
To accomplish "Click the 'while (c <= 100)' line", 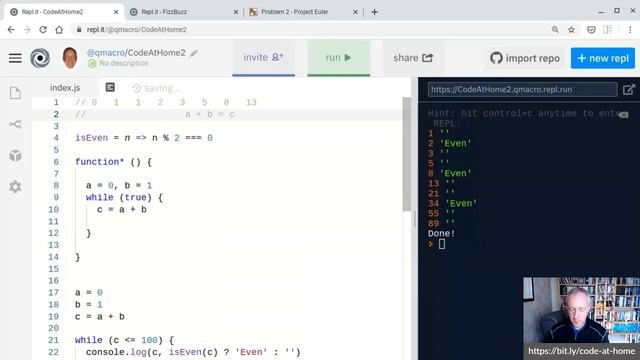I will 124,340.
